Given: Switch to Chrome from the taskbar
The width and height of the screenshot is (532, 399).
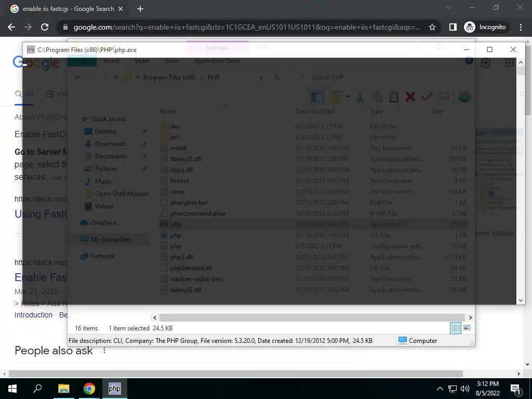Looking at the screenshot, I should click(89, 389).
